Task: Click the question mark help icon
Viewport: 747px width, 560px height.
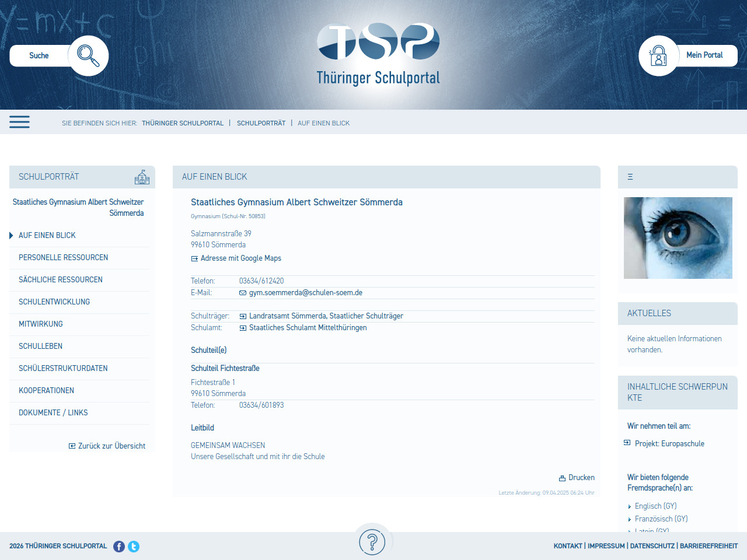Action: pos(372,542)
